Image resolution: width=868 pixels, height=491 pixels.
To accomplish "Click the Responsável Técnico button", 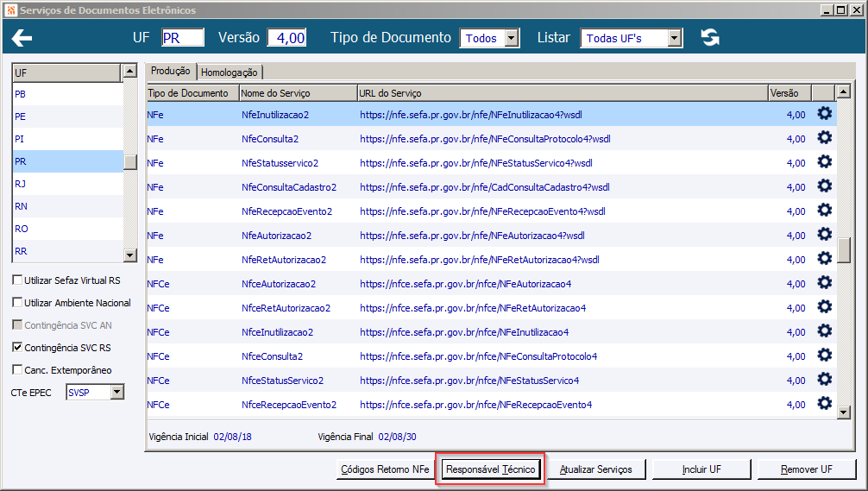I will click(x=490, y=469).
